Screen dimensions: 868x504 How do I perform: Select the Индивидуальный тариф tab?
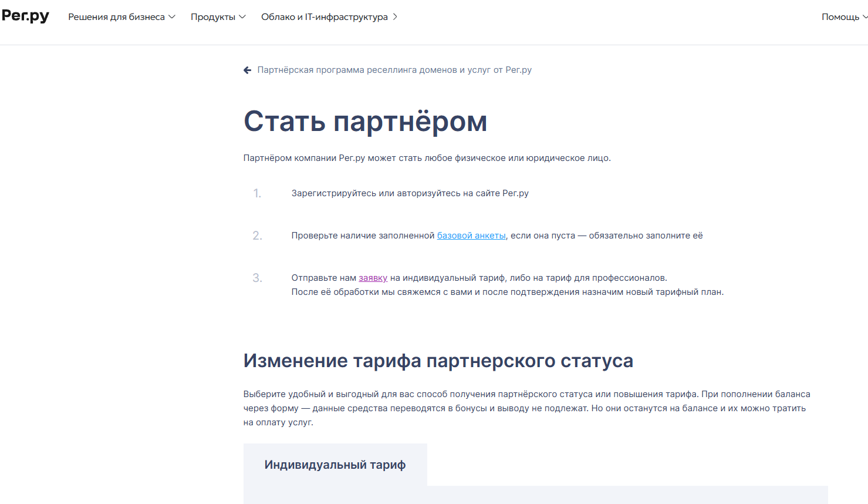tap(335, 465)
